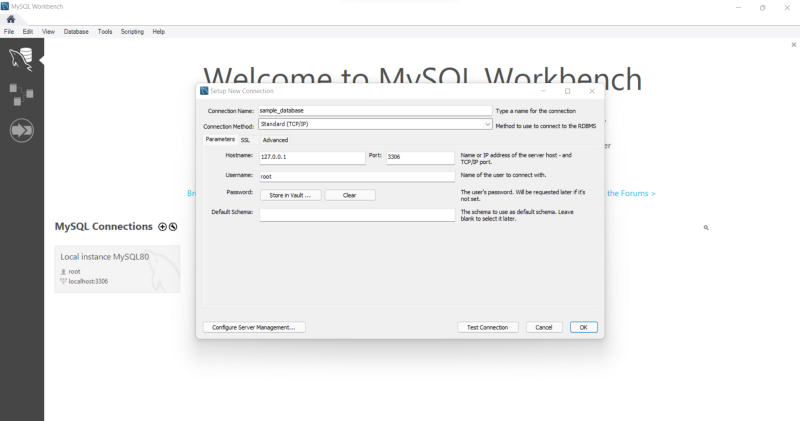The width and height of the screenshot is (800, 421).
Task: Click the Hostname input field
Action: (x=312, y=157)
